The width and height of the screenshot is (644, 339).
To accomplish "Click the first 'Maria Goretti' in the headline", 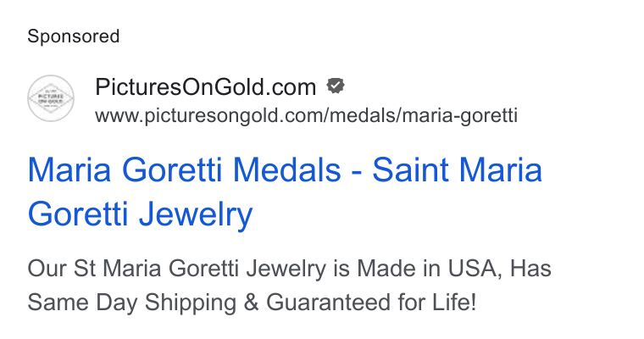I will 125,169.
